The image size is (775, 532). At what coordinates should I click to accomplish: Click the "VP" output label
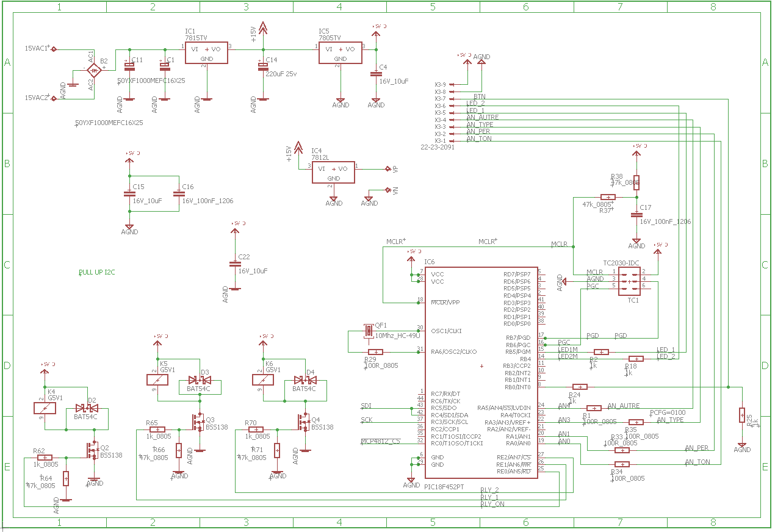pos(395,168)
